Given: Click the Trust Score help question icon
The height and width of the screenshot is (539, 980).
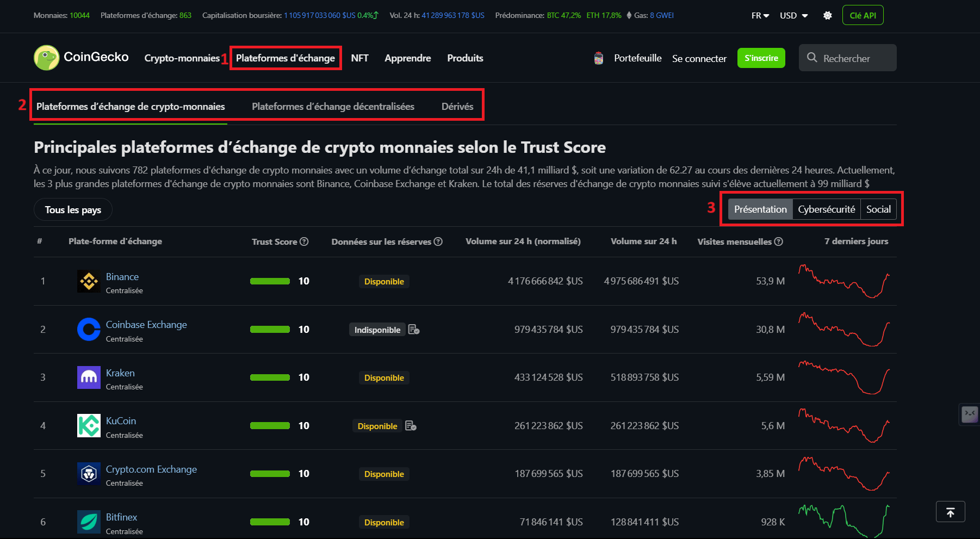Looking at the screenshot, I should coord(305,241).
